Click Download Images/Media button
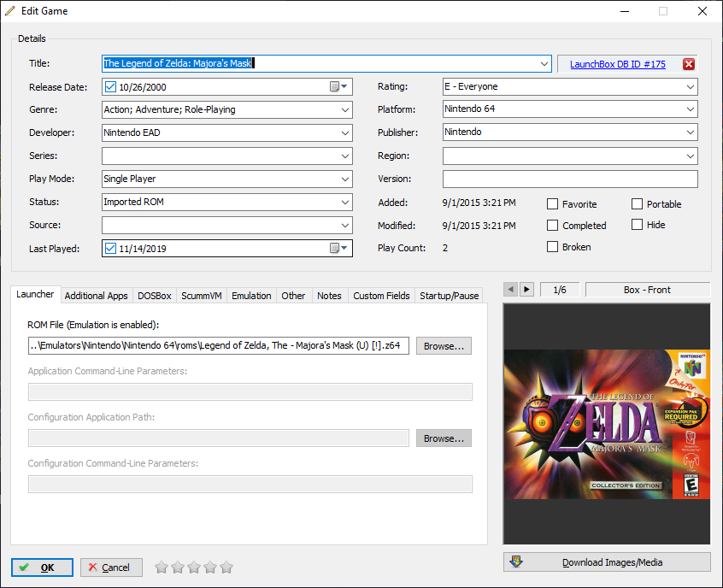The image size is (723, 588). coord(607,562)
